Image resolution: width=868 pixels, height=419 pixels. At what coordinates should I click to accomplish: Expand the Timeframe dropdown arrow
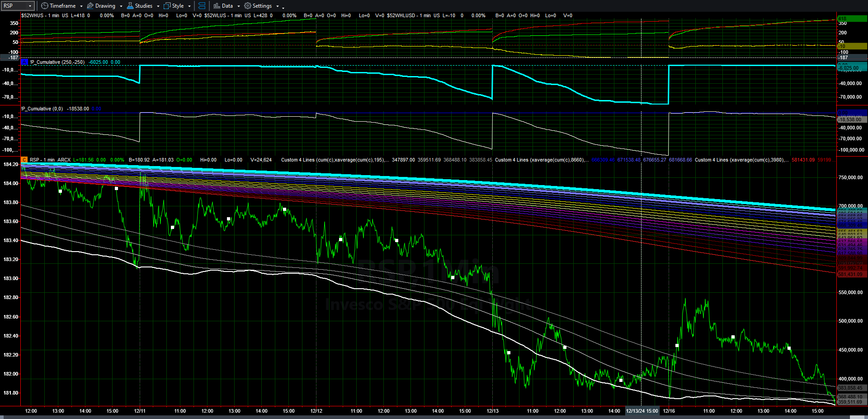coord(81,6)
